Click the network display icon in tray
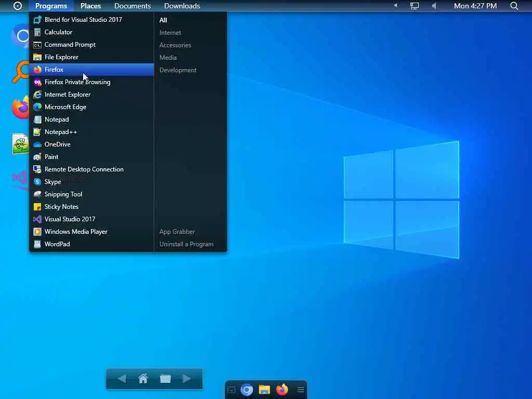The width and height of the screenshot is (532, 399). 414,6
